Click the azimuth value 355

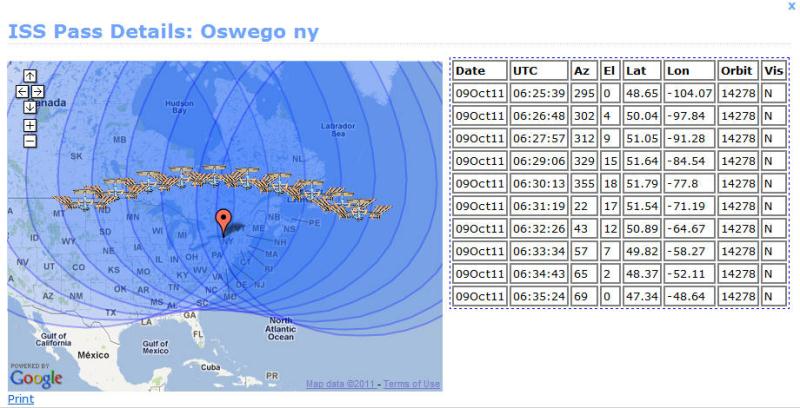[x=584, y=184]
